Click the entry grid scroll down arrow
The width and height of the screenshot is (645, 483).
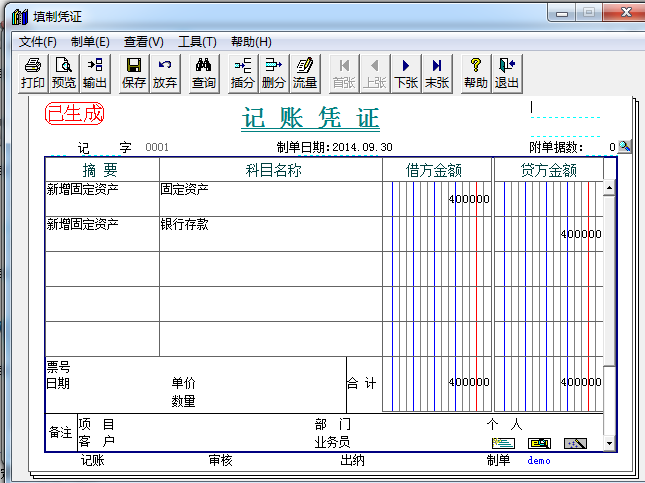coord(609,444)
